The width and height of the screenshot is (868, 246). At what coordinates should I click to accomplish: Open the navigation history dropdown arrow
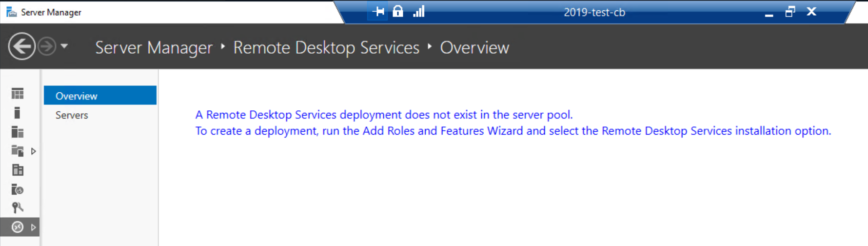(64, 46)
